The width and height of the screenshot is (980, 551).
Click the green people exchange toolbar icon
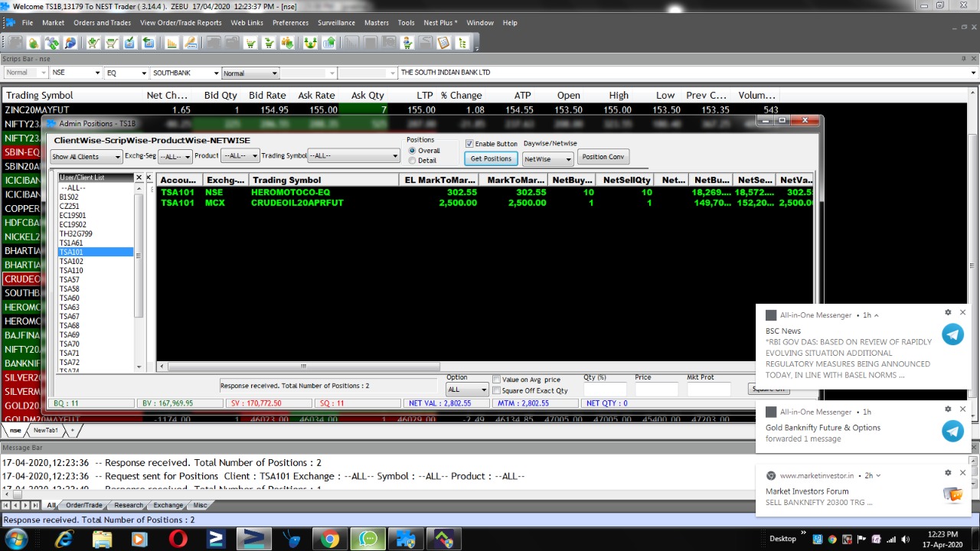[x=310, y=44]
